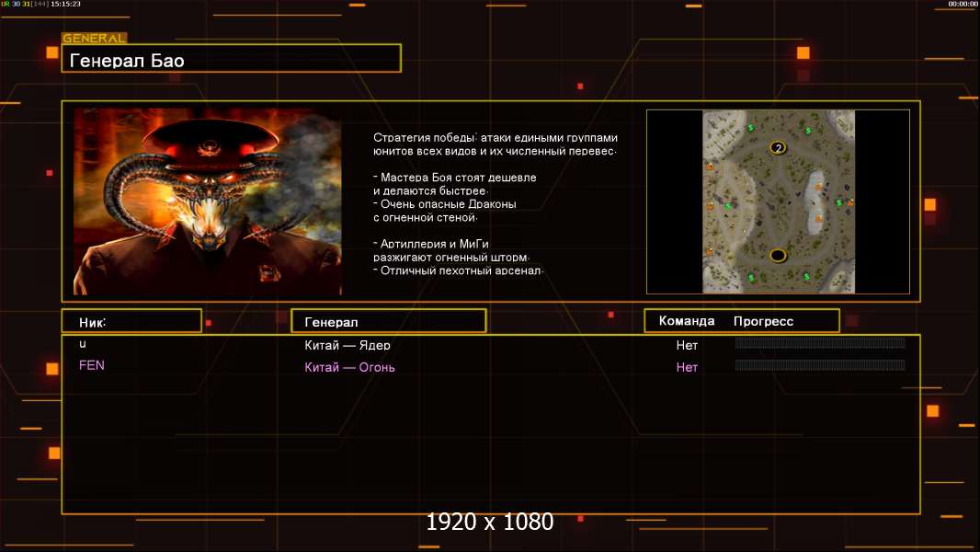Click the "Китай — Огонь" general entry

(x=350, y=367)
